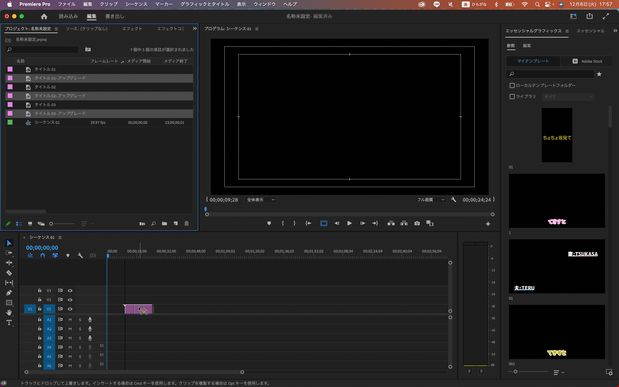This screenshot has height=387, width=619.
Task: Toggle Add Markers in the timeline header
Action: [68, 256]
